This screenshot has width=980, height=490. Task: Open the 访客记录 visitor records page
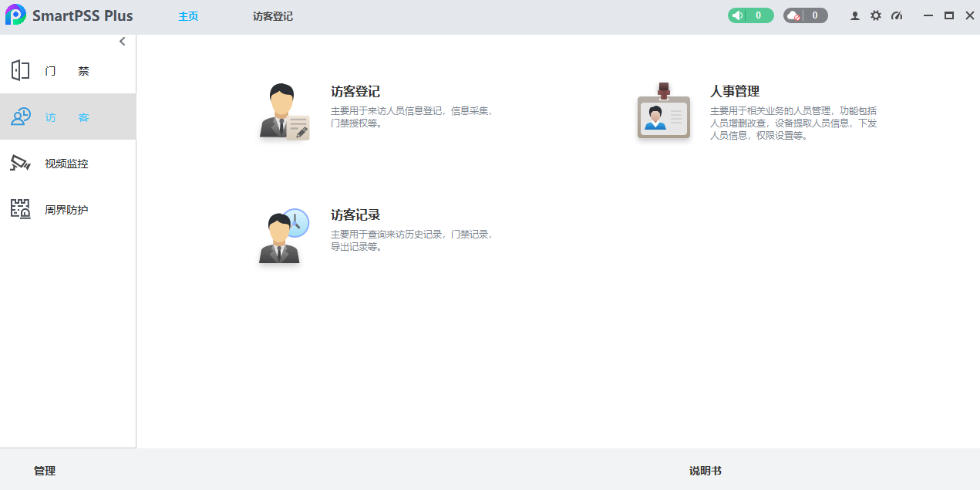355,215
